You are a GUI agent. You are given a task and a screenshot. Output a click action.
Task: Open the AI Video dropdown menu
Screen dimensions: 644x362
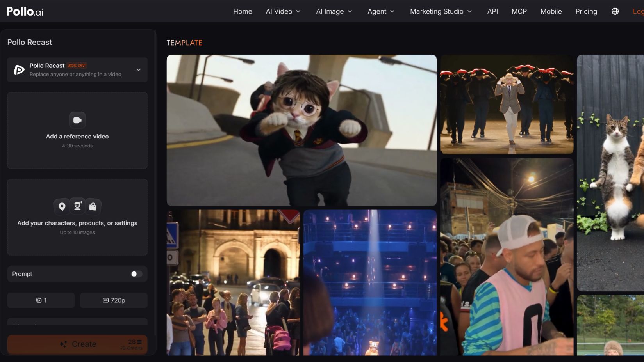point(283,11)
